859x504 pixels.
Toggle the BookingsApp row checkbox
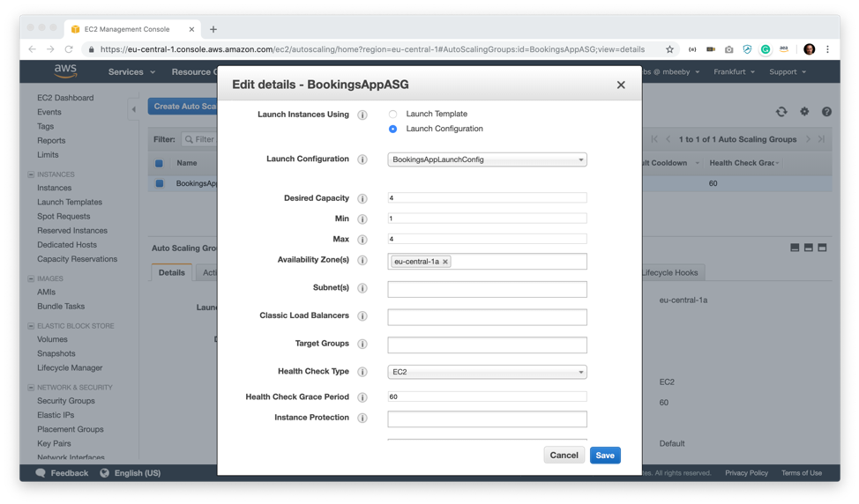point(160,183)
